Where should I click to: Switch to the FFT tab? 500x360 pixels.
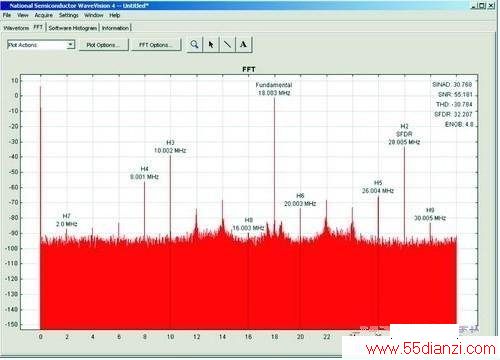[x=38, y=27]
